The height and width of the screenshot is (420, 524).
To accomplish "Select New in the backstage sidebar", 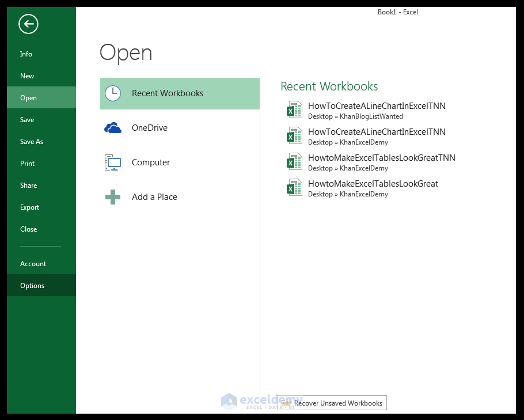I will coord(41,76).
